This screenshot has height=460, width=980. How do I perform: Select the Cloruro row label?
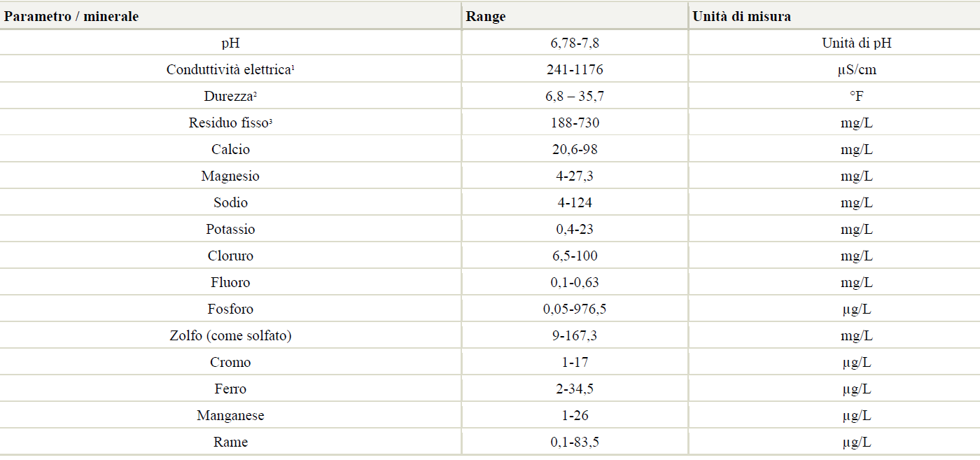[230, 256]
